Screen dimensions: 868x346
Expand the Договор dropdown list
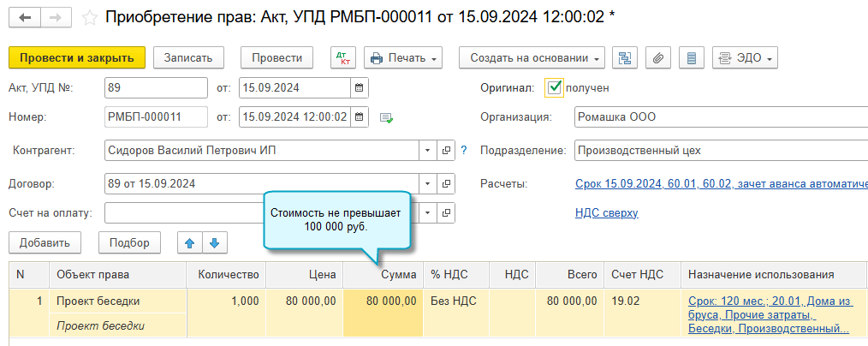[x=428, y=183]
